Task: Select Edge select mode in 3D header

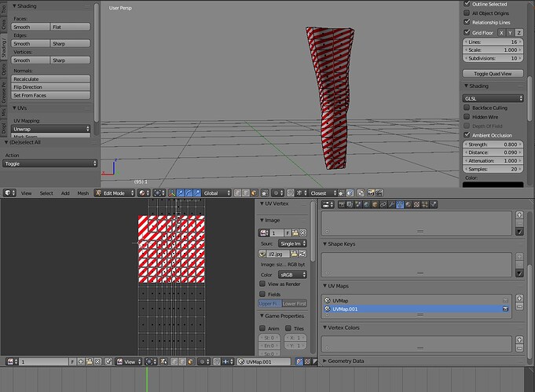Action: [x=246, y=193]
